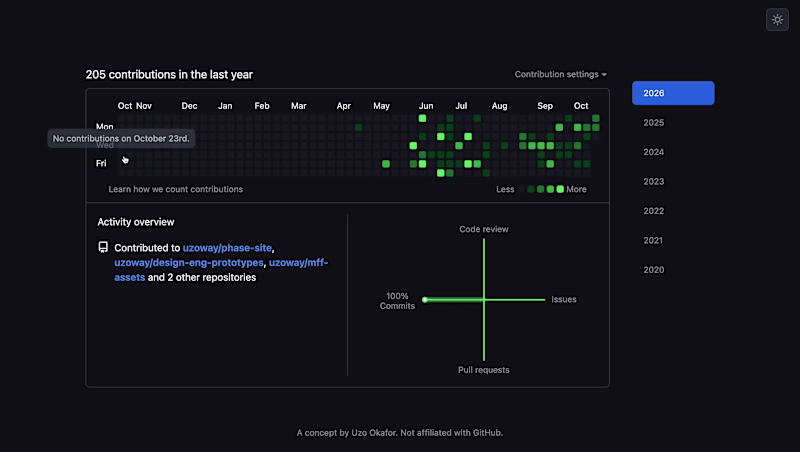Click the and 2 other repositories text
800x452 pixels.
(202, 278)
